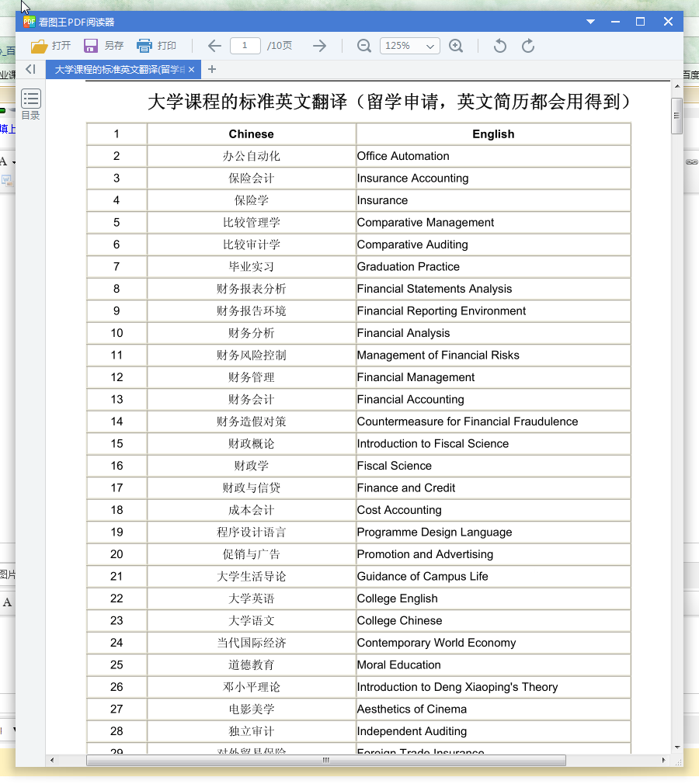699x784 pixels.
Task: Save the document using 另存
Action: (x=103, y=46)
